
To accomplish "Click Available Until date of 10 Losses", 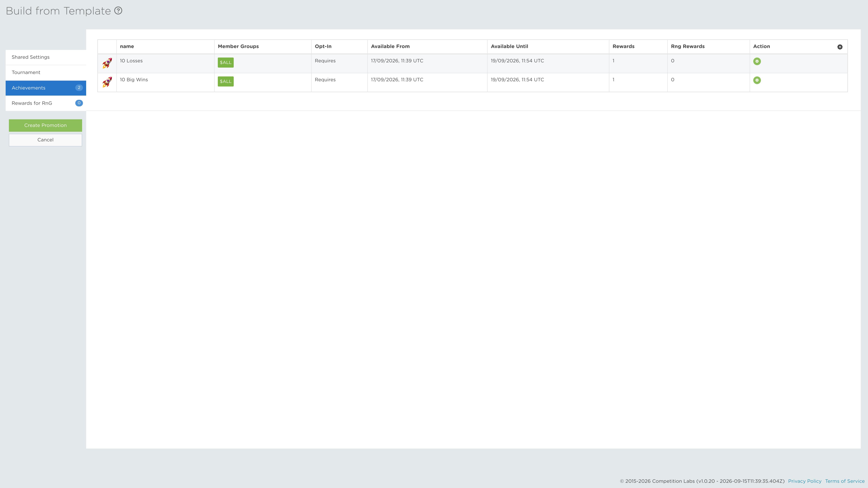I will click(517, 61).
